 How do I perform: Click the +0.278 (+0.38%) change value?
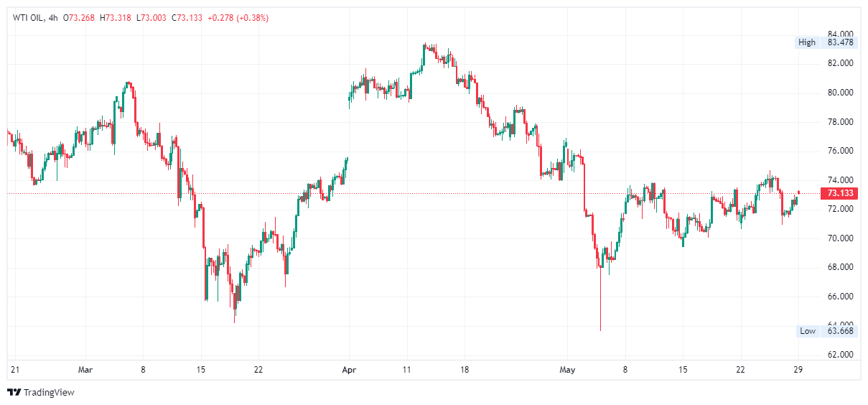coord(238,17)
